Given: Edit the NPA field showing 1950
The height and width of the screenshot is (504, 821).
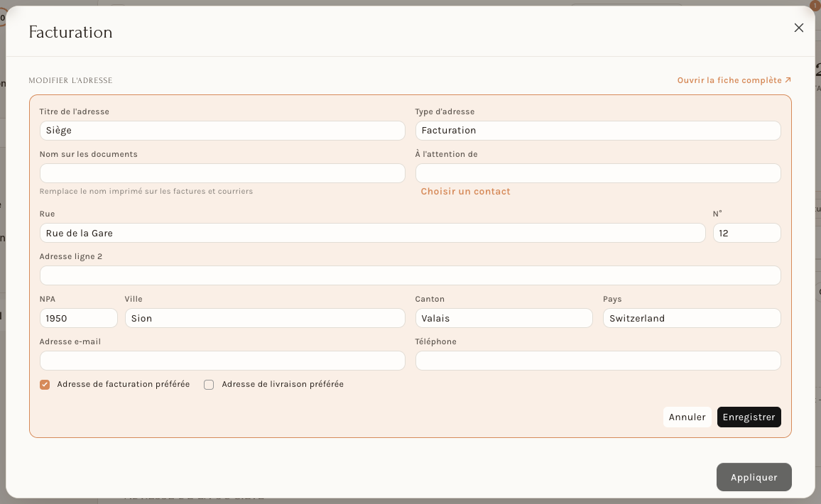Looking at the screenshot, I should pyautogui.click(x=79, y=318).
